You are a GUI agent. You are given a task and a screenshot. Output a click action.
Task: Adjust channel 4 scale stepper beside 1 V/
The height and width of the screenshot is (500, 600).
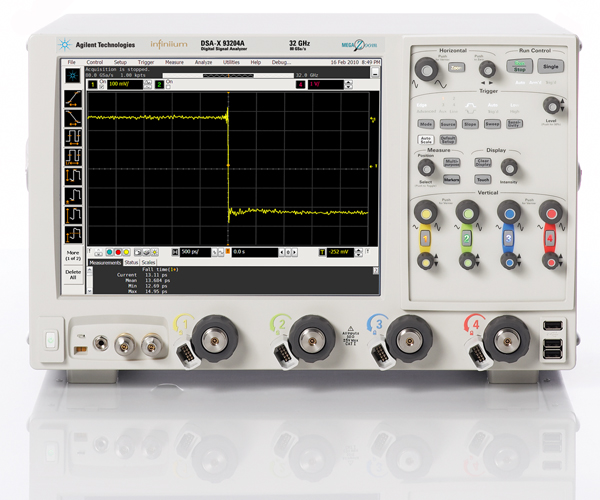(x=349, y=85)
